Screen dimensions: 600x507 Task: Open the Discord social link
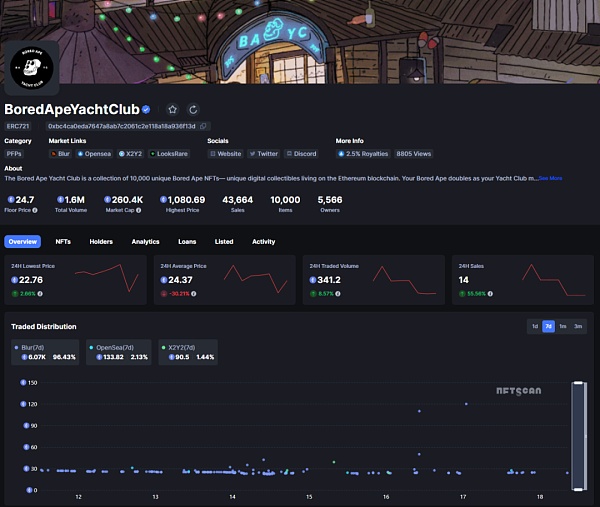coord(302,154)
